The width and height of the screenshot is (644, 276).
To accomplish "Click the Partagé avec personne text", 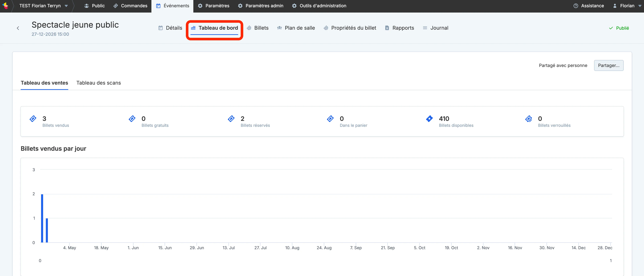I will (563, 65).
